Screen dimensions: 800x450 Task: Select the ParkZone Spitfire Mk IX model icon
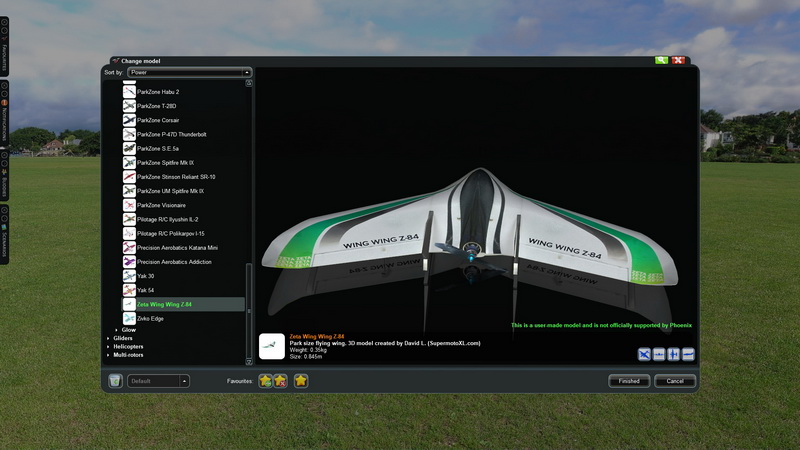(x=129, y=163)
